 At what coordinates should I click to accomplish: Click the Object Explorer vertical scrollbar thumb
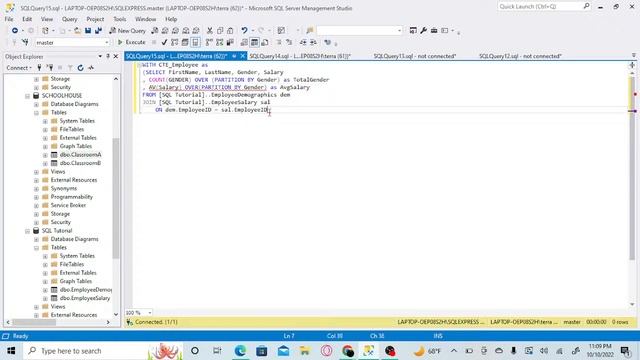coord(116,198)
